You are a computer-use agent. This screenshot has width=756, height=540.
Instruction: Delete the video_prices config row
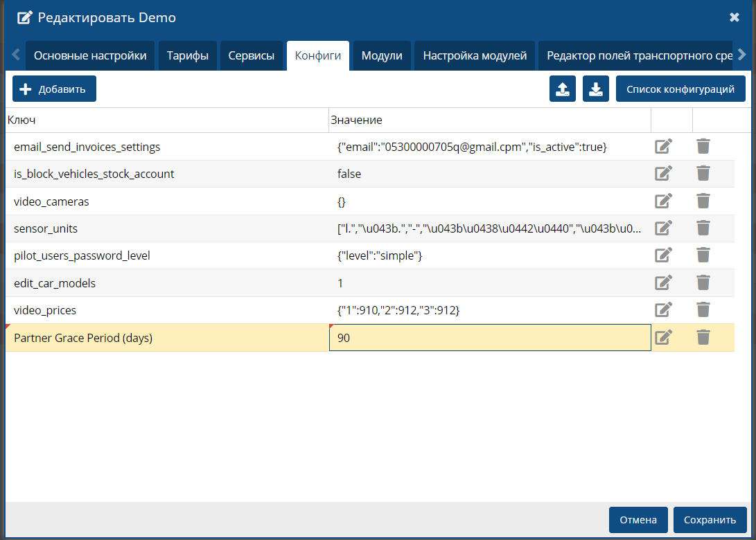coord(703,310)
